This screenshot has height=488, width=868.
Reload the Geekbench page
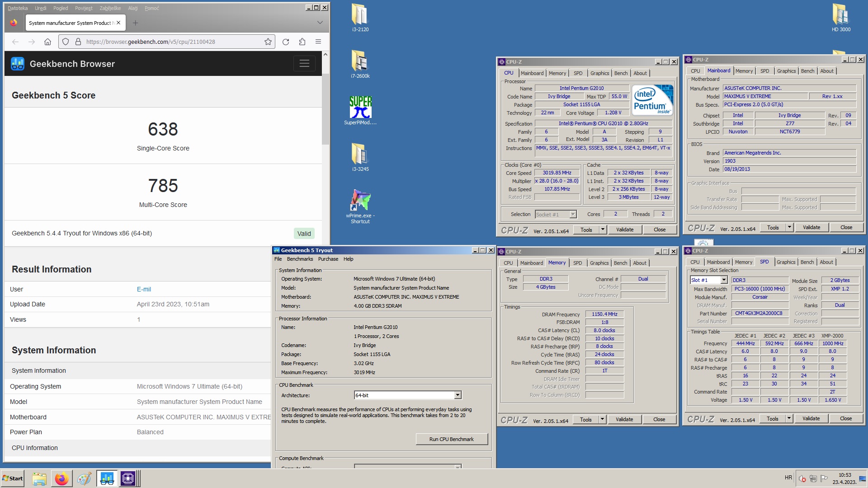tap(286, 42)
